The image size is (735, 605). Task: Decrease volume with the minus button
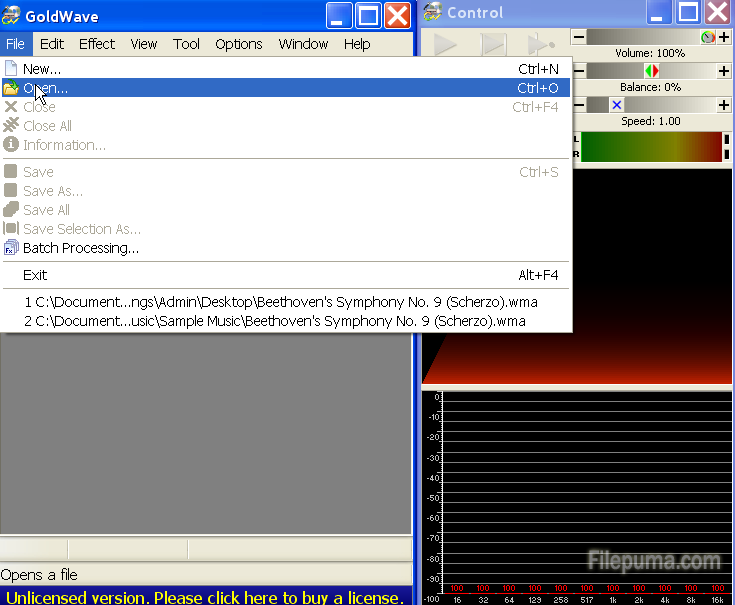(x=578, y=38)
